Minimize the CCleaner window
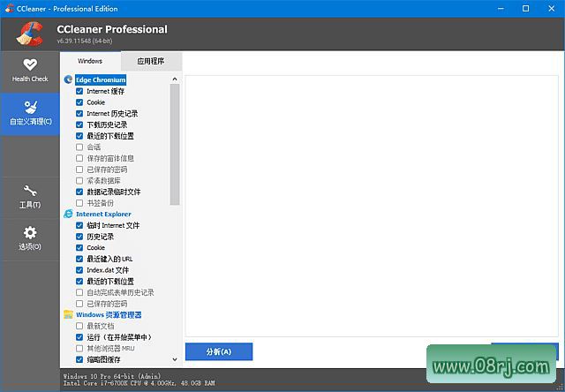 point(501,8)
